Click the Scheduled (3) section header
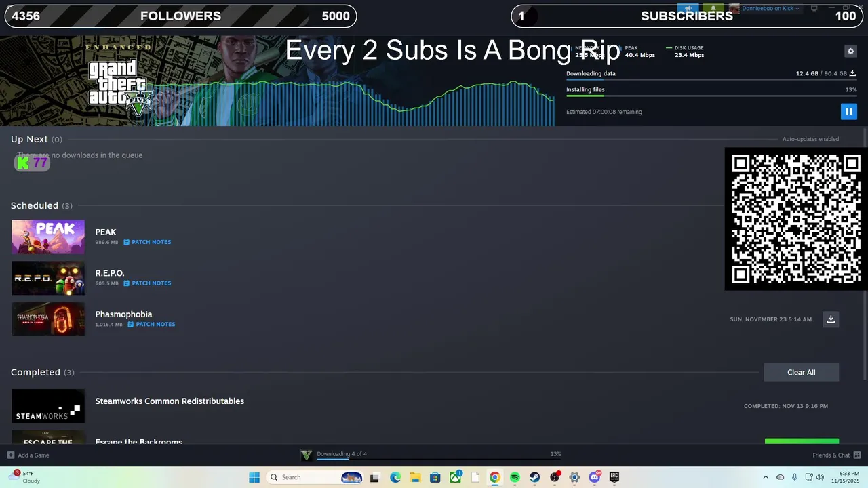This screenshot has width=868, height=488. point(41,205)
